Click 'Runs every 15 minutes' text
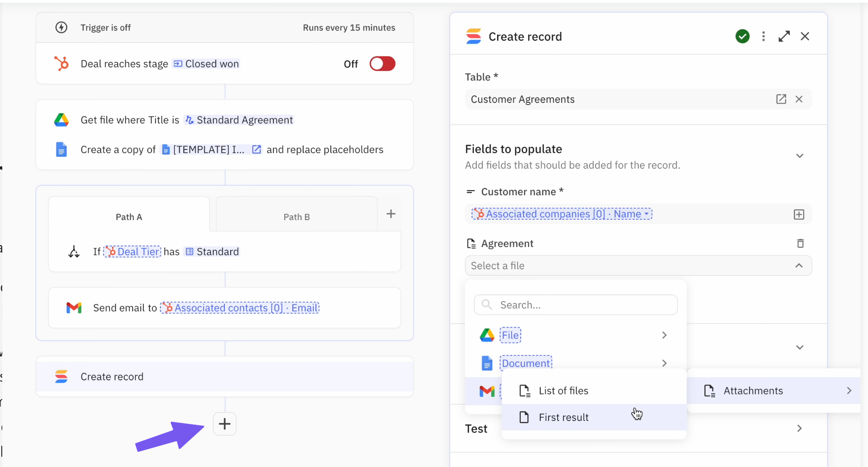Viewport: 868px width, 467px height. click(349, 28)
